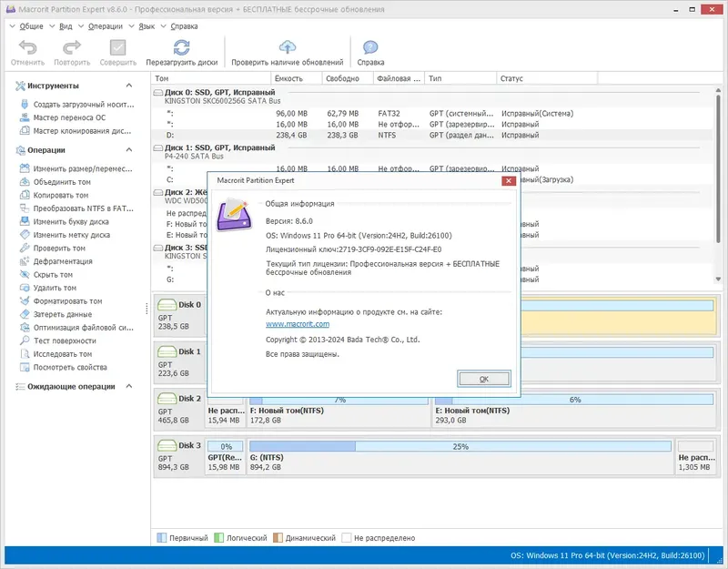Click the Первичный legend color swatch
728x569 pixels.
pos(161,538)
